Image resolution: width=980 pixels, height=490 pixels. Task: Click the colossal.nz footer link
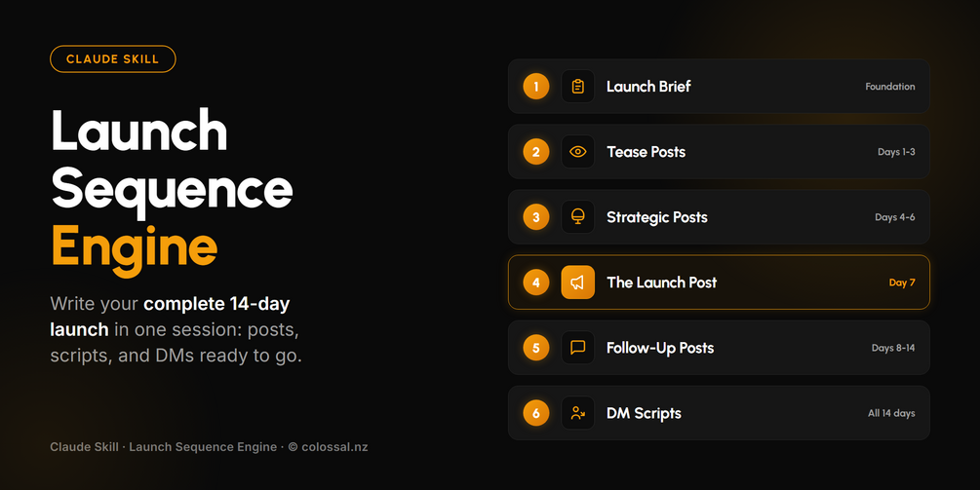[334, 447]
